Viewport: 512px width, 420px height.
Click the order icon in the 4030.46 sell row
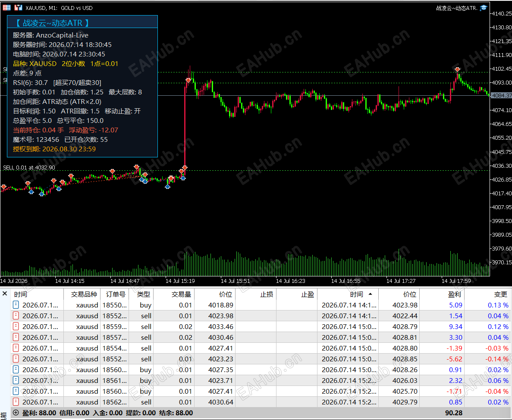(x=16, y=337)
